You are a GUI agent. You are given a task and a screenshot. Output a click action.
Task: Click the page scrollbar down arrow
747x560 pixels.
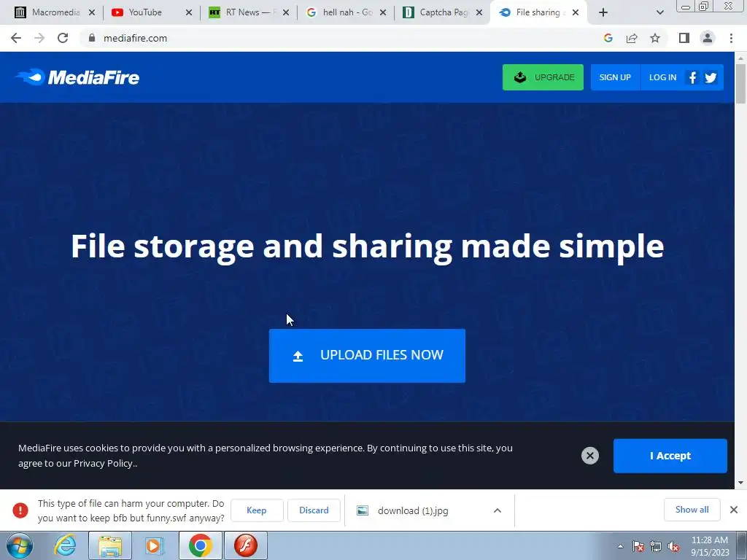tap(741, 483)
